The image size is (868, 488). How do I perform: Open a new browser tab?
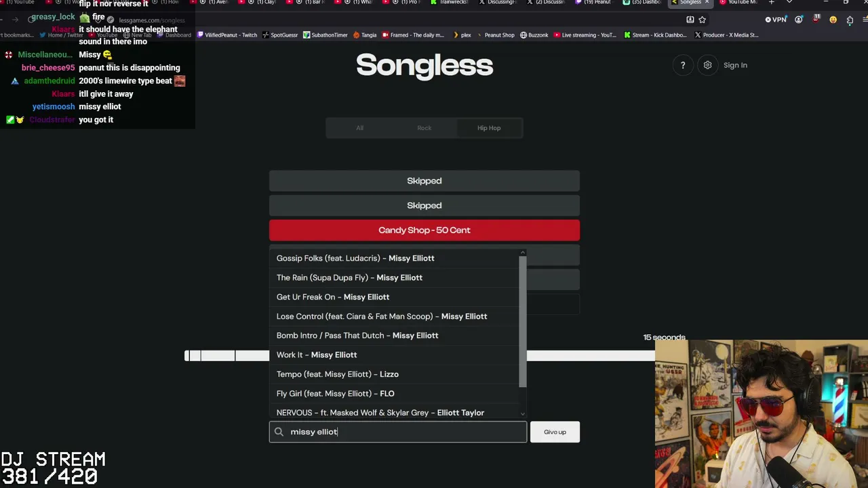[771, 3]
